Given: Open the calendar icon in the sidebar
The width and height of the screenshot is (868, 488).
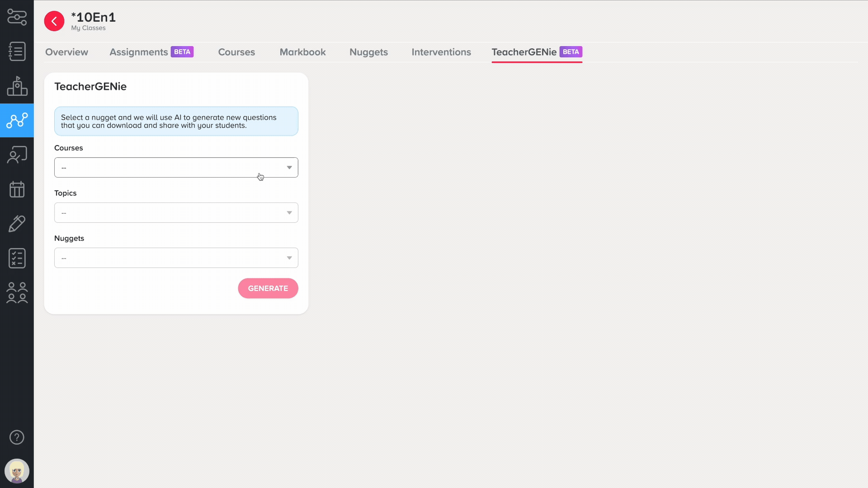Looking at the screenshot, I should click(17, 189).
